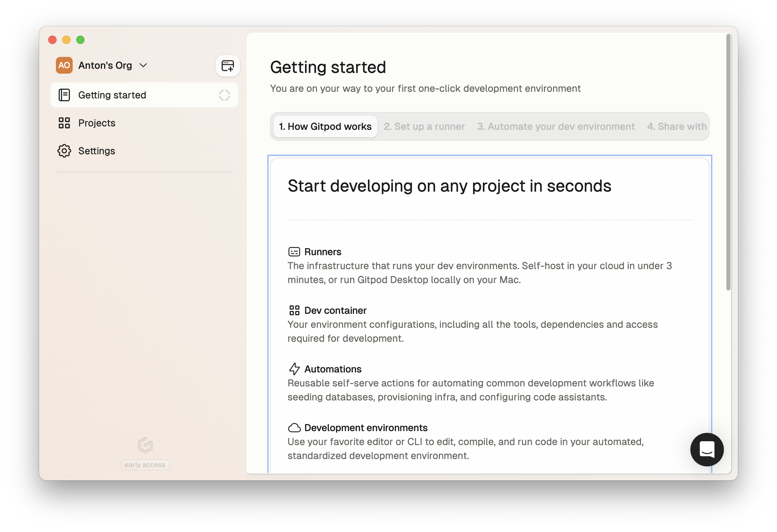Image resolution: width=777 pixels, height=532 pixels.
Task: Click the vertical scrollbar thumb
Action: [728, 162]
